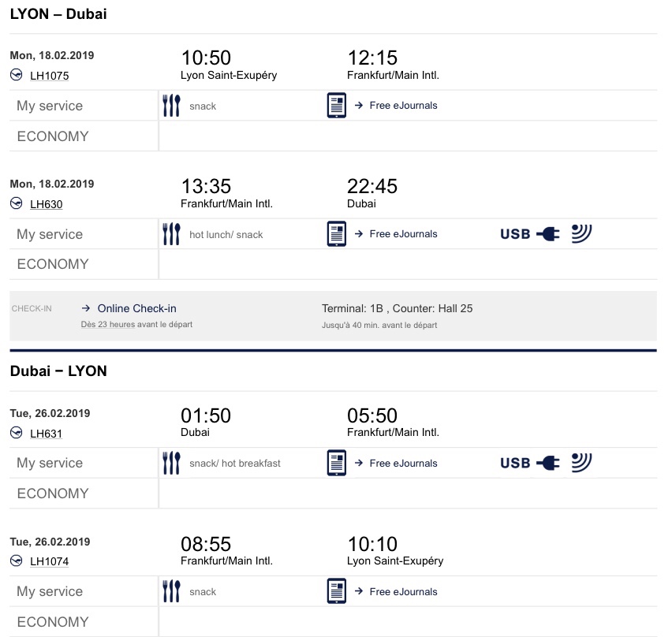Click the snack/hot breakfast cutlery icon
This screenshot has height=637, width=672.
(x=171, y=464)
